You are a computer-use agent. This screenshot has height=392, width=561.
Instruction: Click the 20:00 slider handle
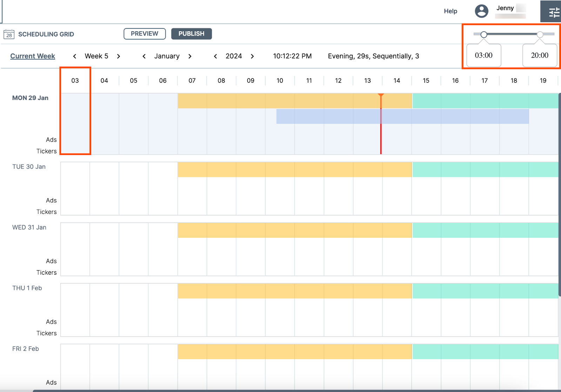[x=540, y=34]
